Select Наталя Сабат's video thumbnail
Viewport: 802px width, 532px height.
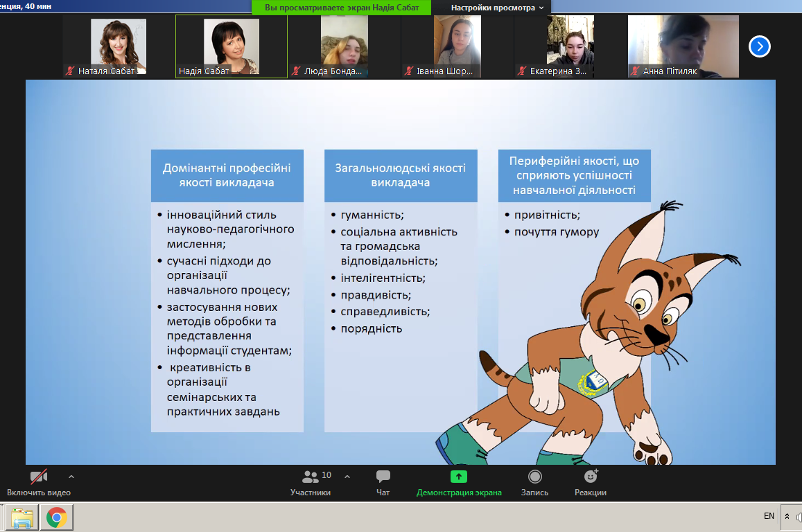point(119,46)
